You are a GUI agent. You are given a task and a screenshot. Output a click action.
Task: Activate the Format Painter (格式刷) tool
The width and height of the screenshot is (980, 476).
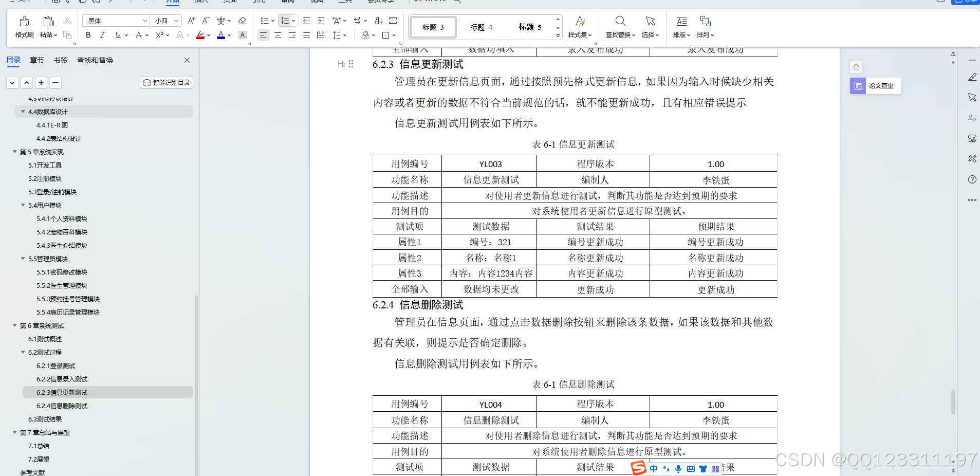coord(24,27)
